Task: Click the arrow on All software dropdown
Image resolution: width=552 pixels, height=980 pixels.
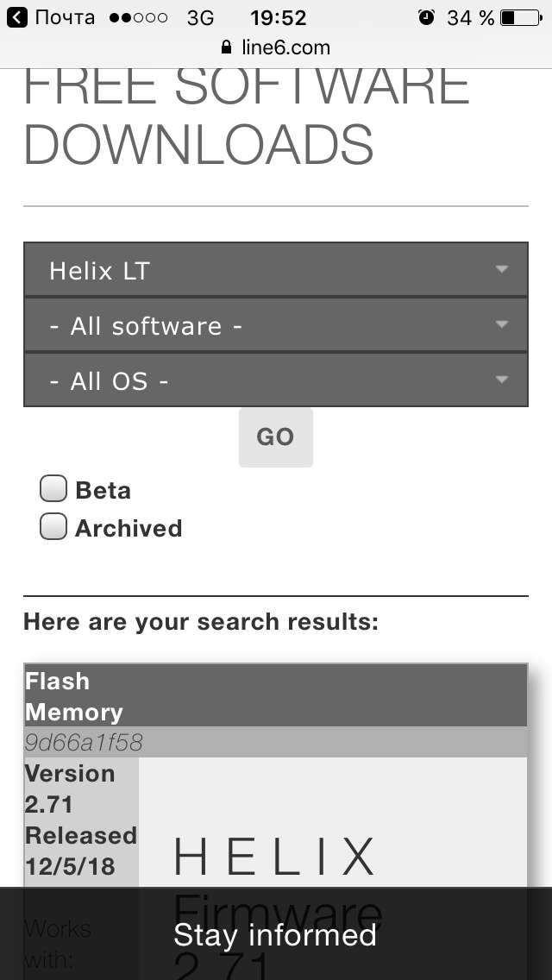Action: pyautogui.click(x=502, y=325)
